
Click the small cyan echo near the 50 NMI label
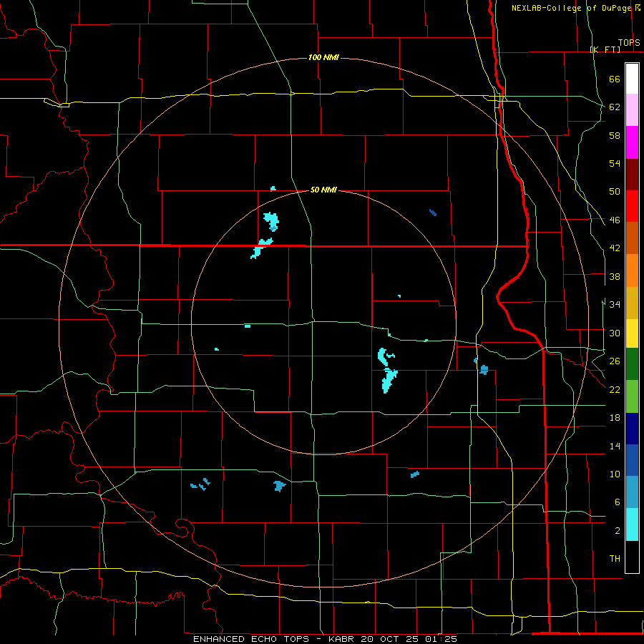coord(273,188)
